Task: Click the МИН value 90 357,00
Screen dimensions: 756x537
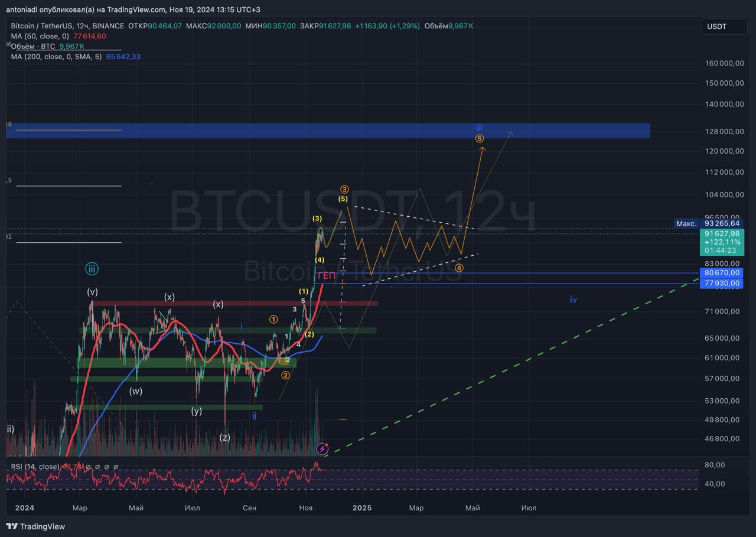Action: click(279, 26)
